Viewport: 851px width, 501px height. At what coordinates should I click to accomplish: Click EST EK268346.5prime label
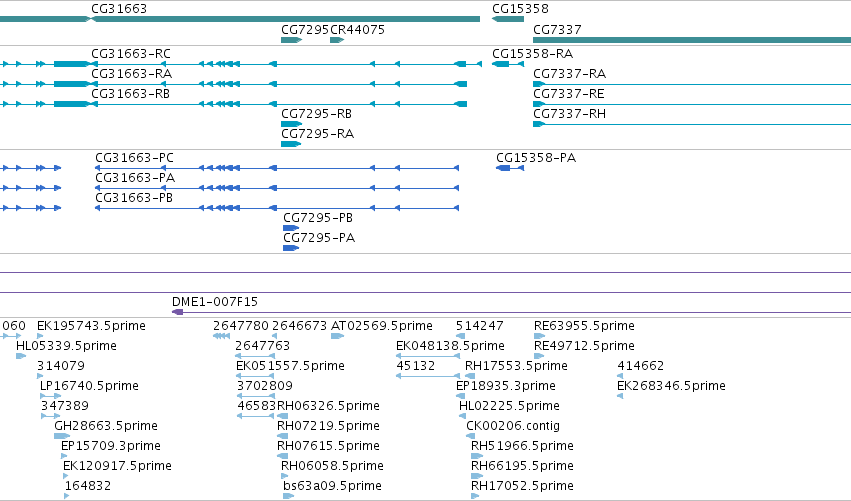671,386
